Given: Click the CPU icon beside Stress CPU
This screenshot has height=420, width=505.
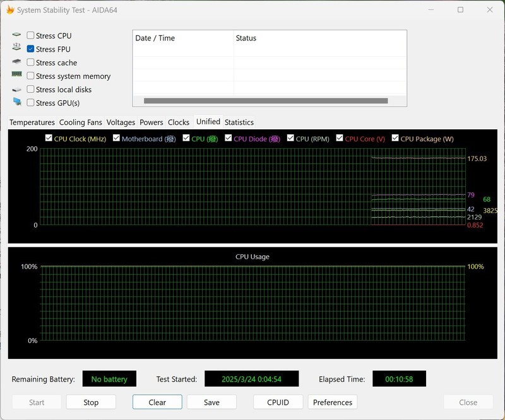Looking at the screenshot, I should click(x=18, y=36).
